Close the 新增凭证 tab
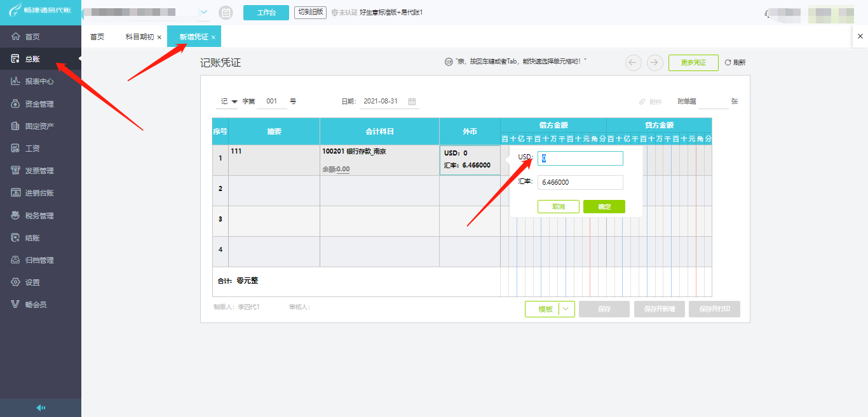 tap(214, 37)
